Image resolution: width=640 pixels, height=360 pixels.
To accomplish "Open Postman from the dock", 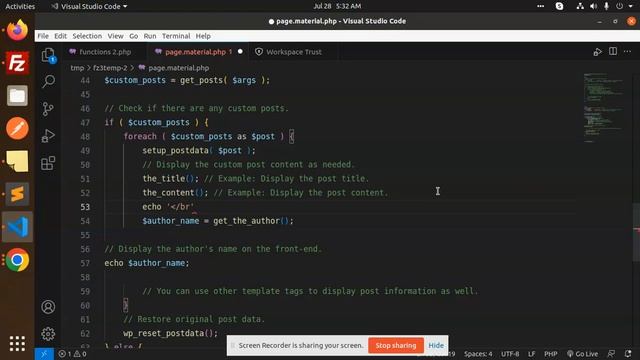I will click(x=17, y=128).
